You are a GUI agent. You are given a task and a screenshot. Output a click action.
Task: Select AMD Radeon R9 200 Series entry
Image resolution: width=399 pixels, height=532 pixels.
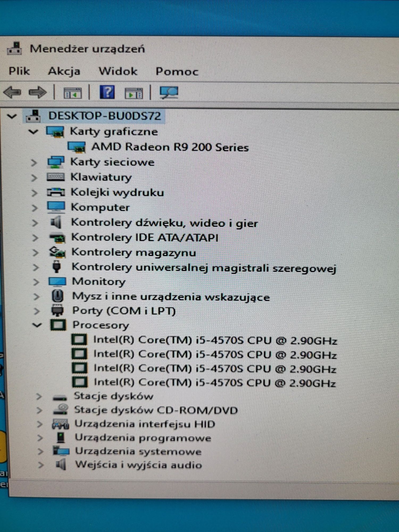click(x=170, y=147)
